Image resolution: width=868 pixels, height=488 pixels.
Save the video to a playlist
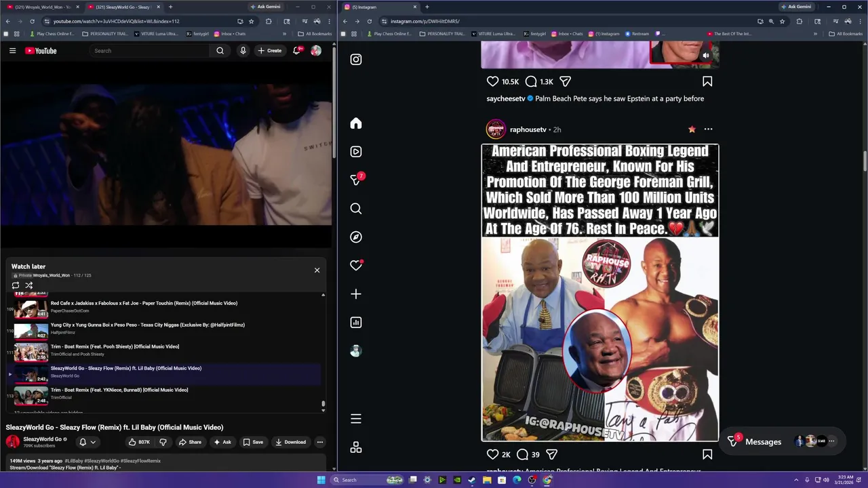pos(253,442)
